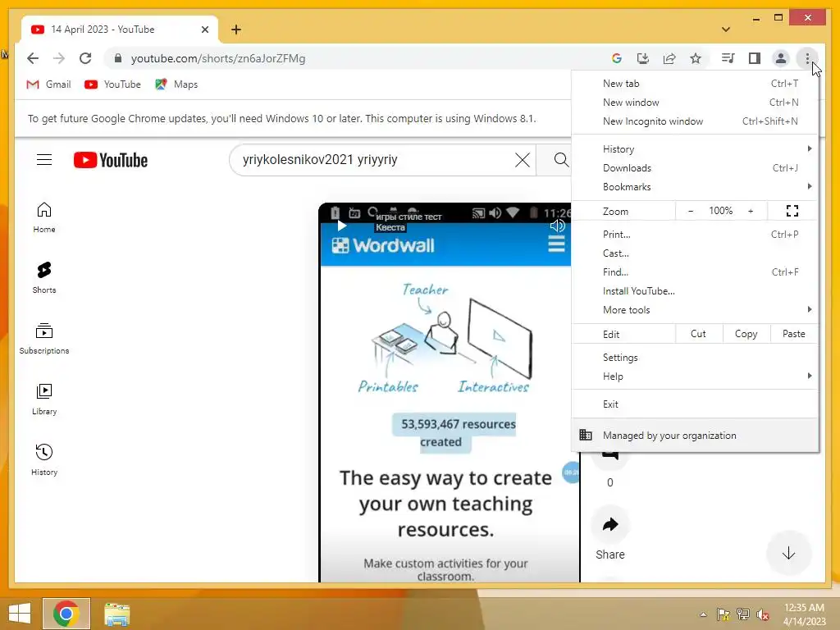
Task: Share this page via the share icon
Action: click(669, 58)
